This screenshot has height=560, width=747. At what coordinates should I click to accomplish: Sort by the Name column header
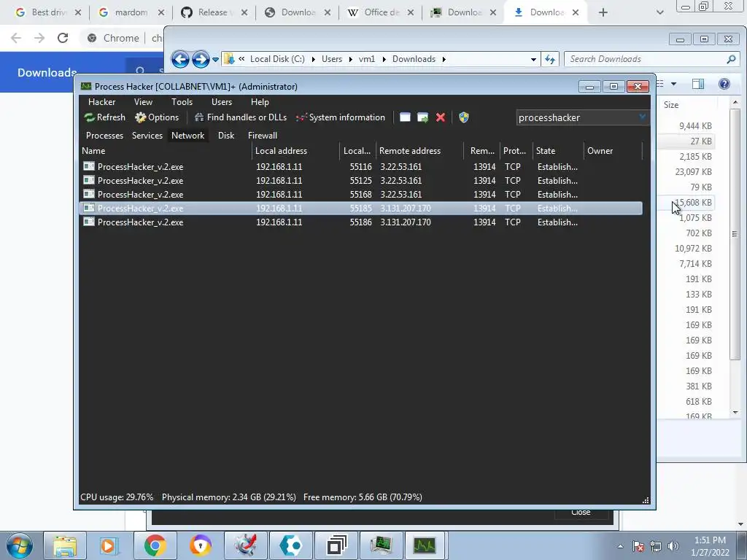(166, 150)
